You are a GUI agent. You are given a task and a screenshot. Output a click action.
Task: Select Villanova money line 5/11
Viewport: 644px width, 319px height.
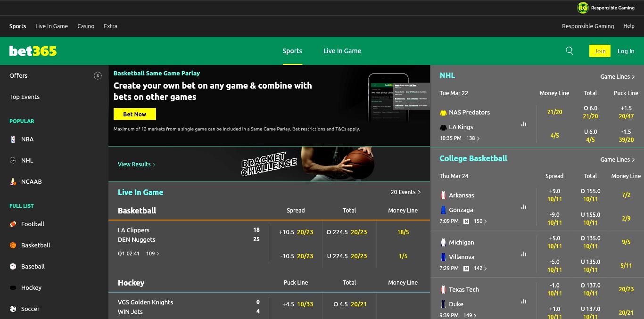pyautogui.click(x=626, y=265)
